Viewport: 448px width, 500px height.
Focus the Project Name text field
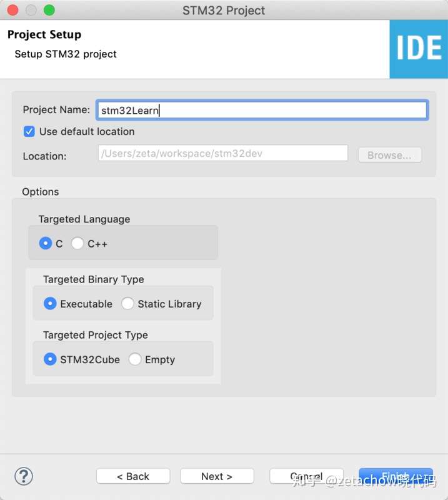(x=262, y=111)
